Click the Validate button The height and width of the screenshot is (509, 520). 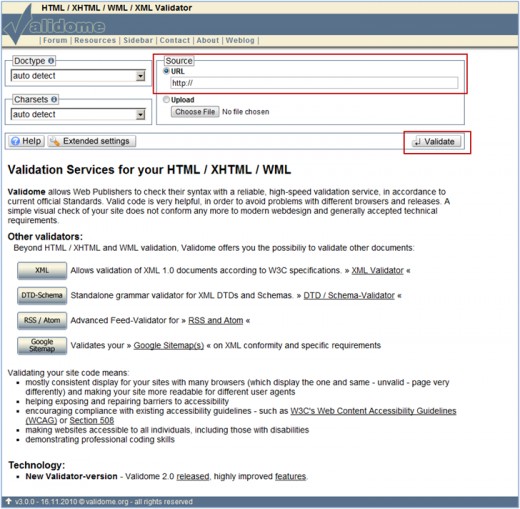437,142
